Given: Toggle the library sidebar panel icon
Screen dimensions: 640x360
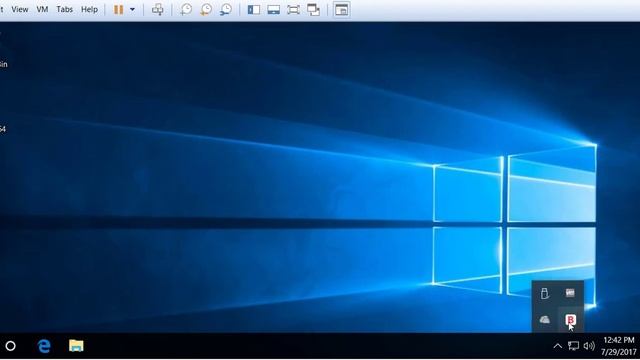Looking at the screenshot, I should tap(254, 10).
